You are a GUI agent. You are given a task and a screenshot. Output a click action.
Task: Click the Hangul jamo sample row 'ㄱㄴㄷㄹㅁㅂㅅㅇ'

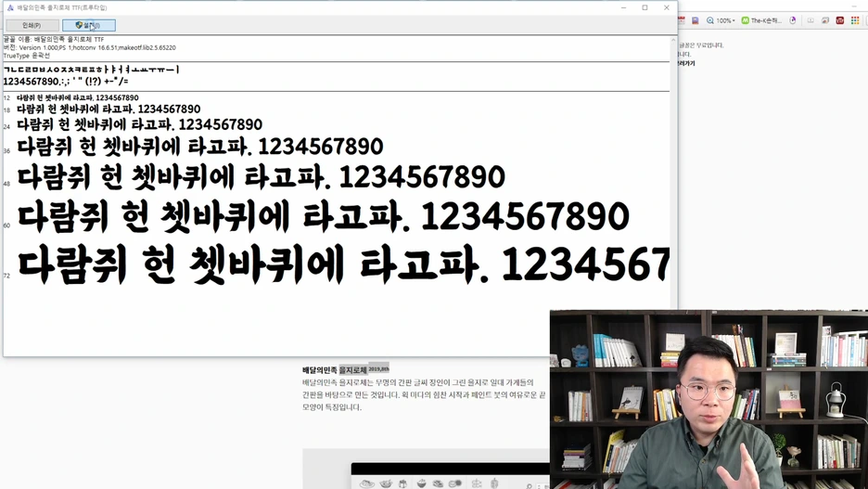[x=92, y=70]
